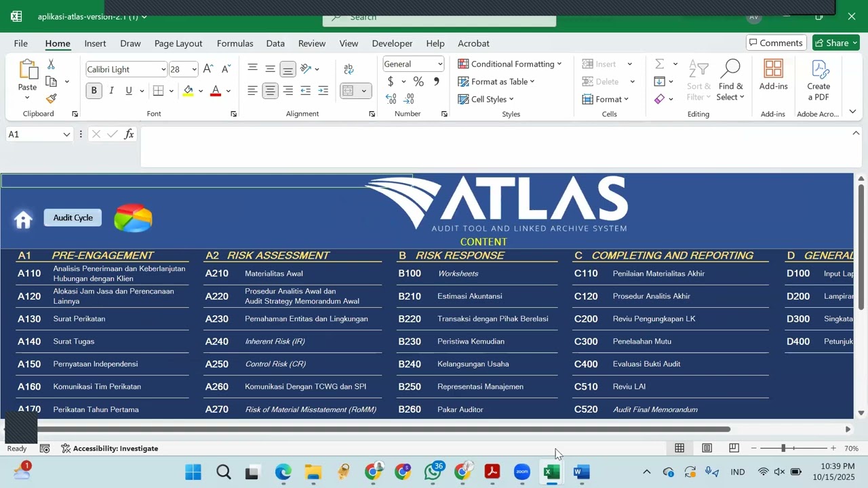Switch to Page Break Preview icon

coord(734,448)
